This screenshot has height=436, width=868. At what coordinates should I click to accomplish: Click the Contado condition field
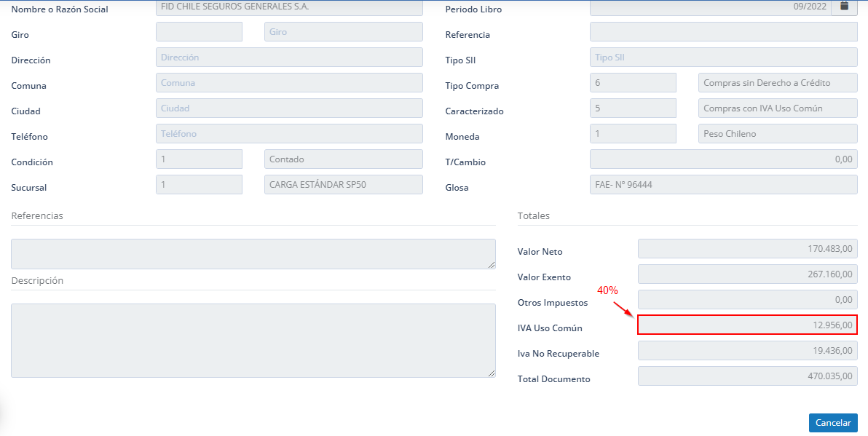(343, 159)
